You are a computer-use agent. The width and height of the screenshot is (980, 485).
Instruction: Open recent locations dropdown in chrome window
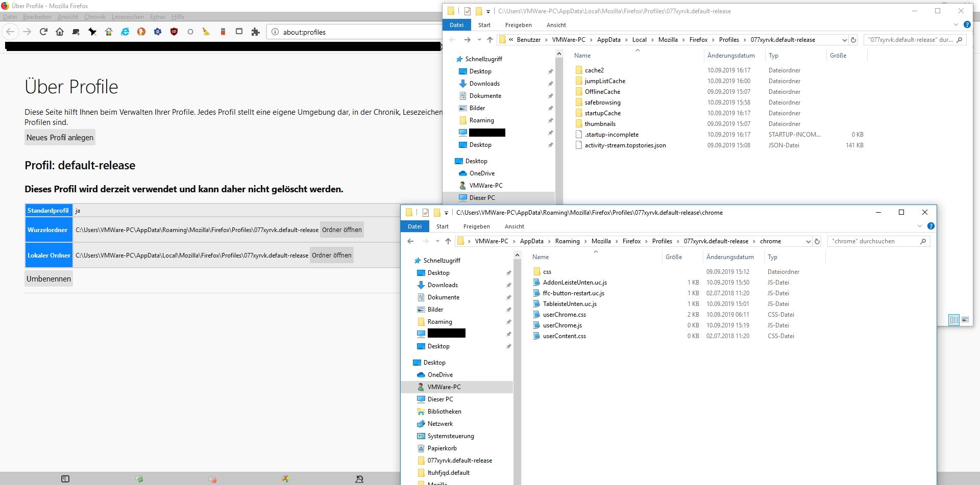point(437,241)
